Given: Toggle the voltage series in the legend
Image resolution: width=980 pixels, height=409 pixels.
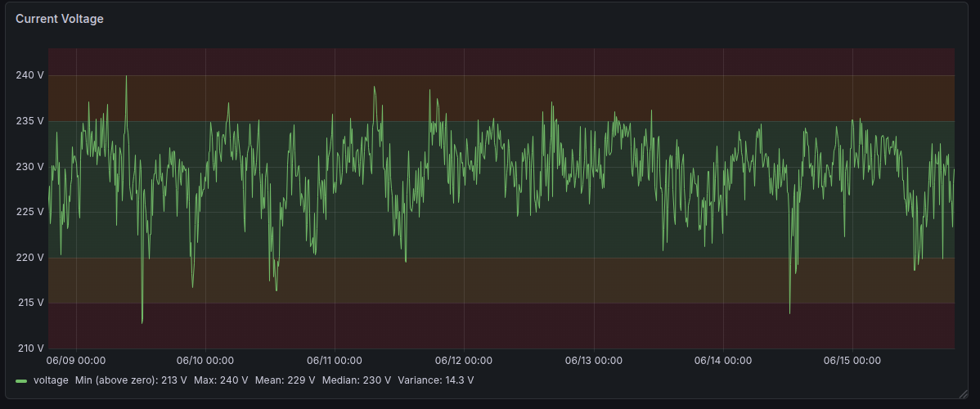Looking at the screenshot, I should click(x=51, y=380).
